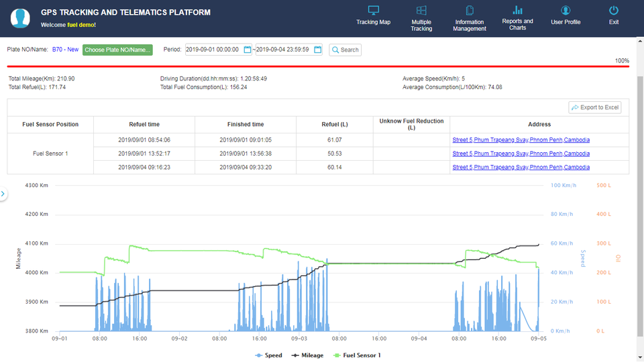Open Choose Plate NO/Name selector
Screen dimensions: 644x362
(117, 50)
